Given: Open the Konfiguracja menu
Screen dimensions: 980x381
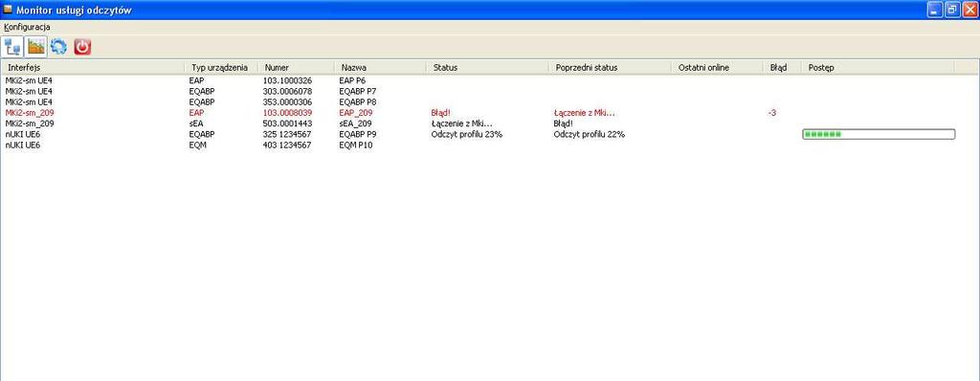Looking at the screenshot, I should (x=27, y=27).
